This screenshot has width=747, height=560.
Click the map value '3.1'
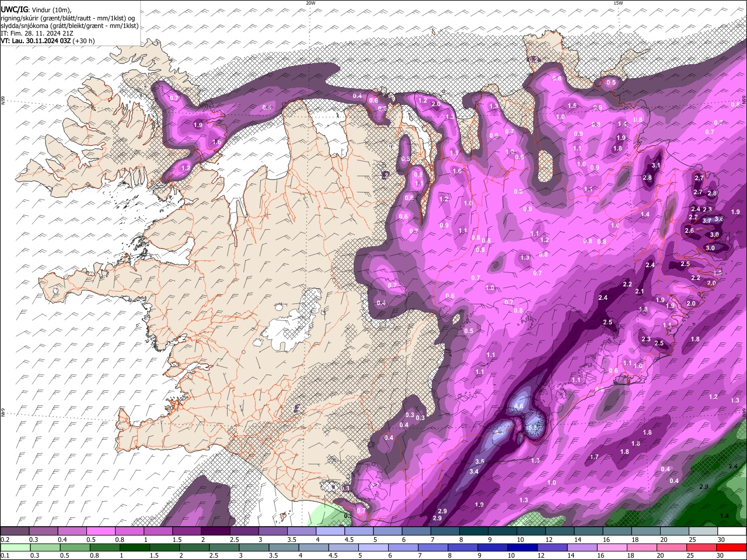[655, 166]
